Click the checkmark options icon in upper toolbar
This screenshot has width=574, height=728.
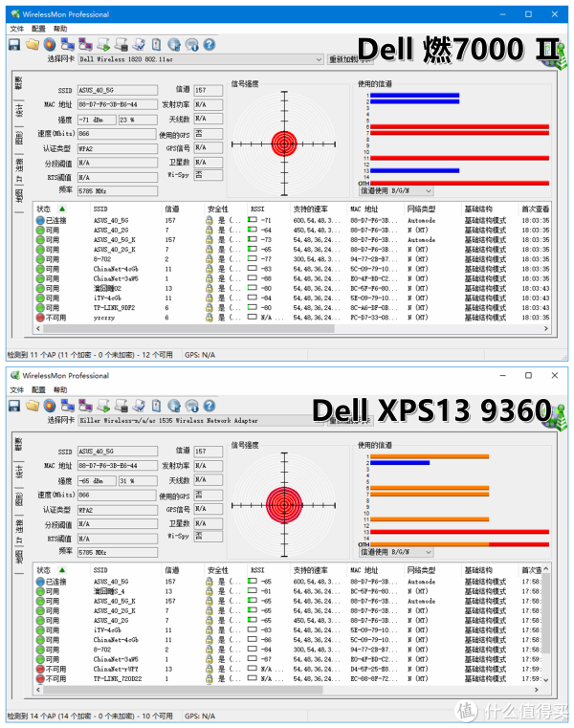[x=139, y=45]
